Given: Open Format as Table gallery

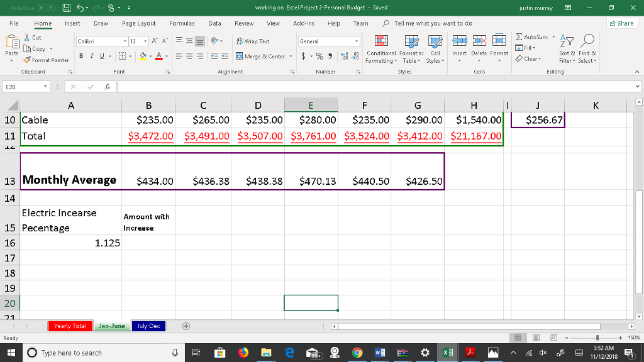Looking at the screenshot, I should 411,49.
